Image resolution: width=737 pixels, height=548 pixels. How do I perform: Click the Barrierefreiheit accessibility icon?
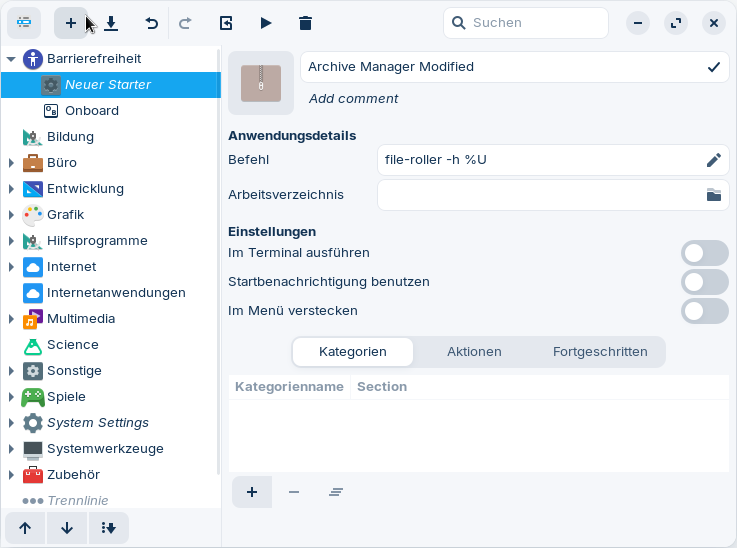click(33, 59)
